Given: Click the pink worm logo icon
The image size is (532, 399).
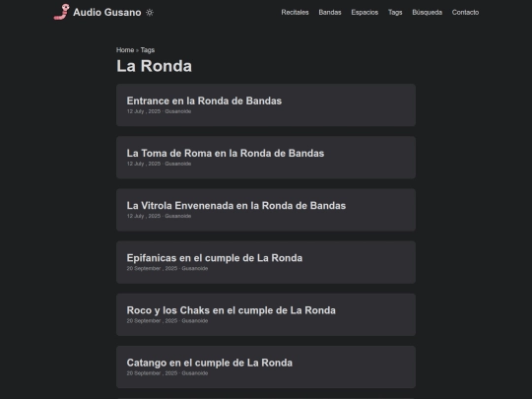Looking at the screenshot, I should tap(62, 12).
